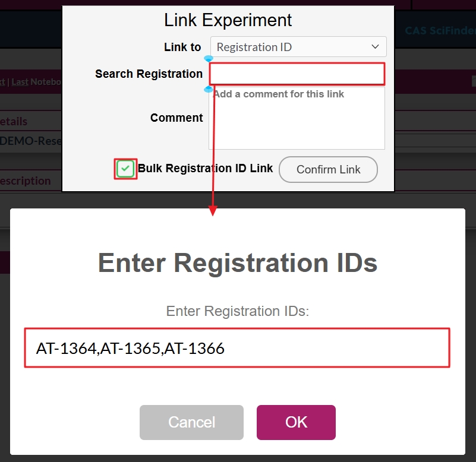
Task: Follow the Last notebook link
Action: coord(20,82)
